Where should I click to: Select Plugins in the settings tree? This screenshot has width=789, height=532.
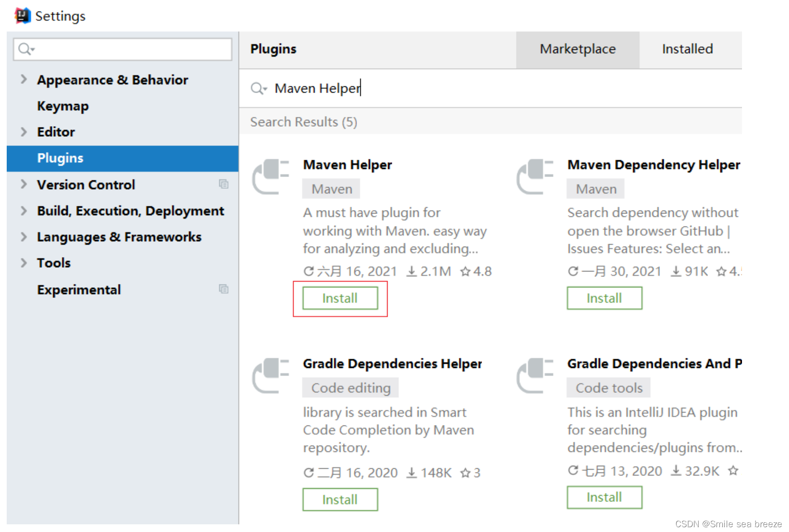123,158
